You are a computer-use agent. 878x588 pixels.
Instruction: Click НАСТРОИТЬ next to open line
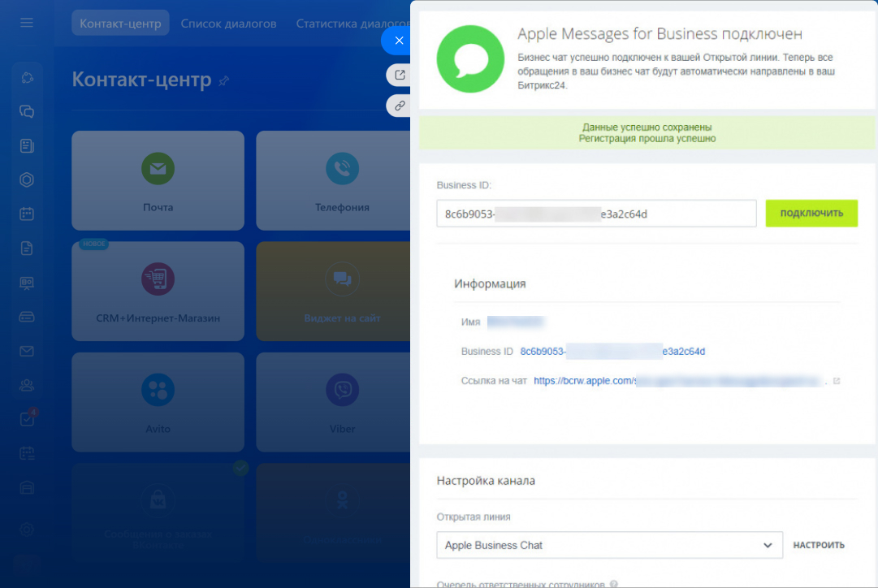click(819, 545)
